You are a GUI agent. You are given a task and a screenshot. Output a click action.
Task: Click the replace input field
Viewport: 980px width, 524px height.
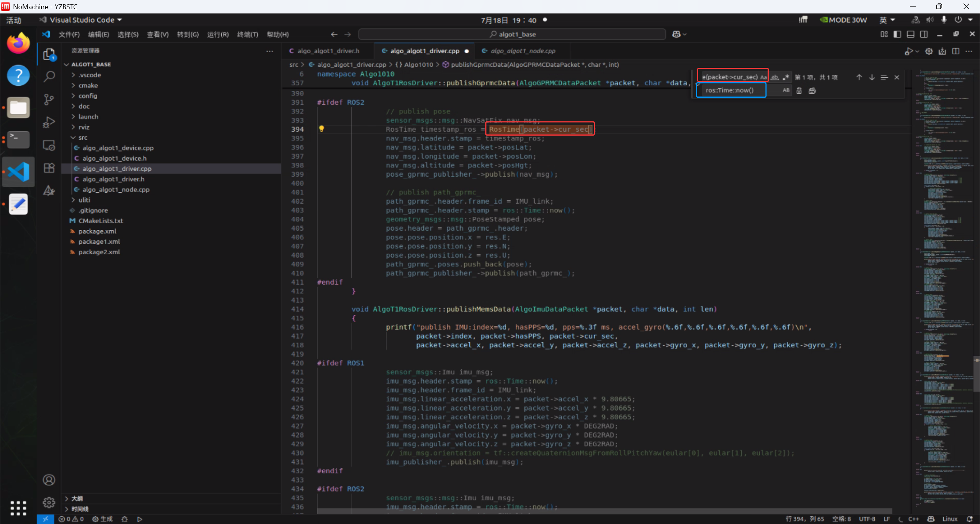click(x=731, y=91)
